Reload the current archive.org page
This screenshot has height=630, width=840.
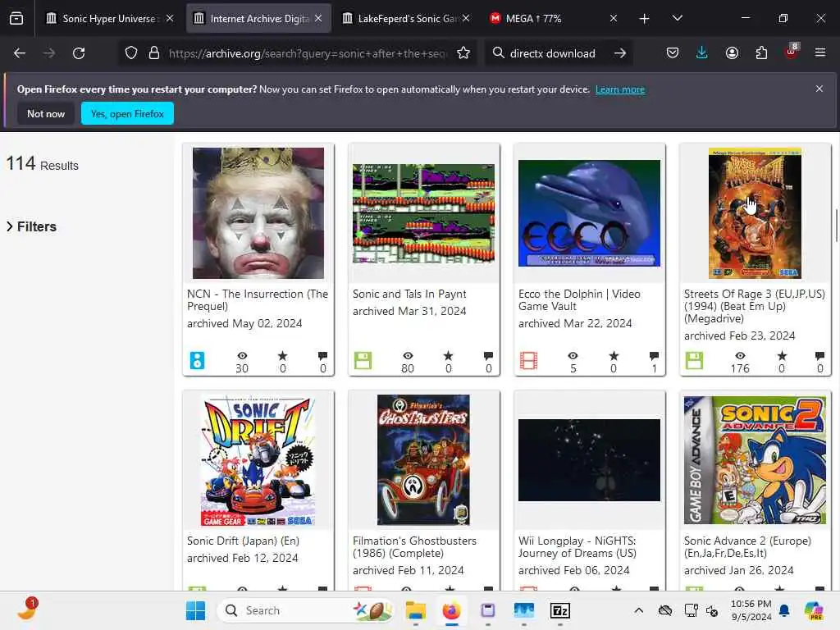(x=79, y=53)
